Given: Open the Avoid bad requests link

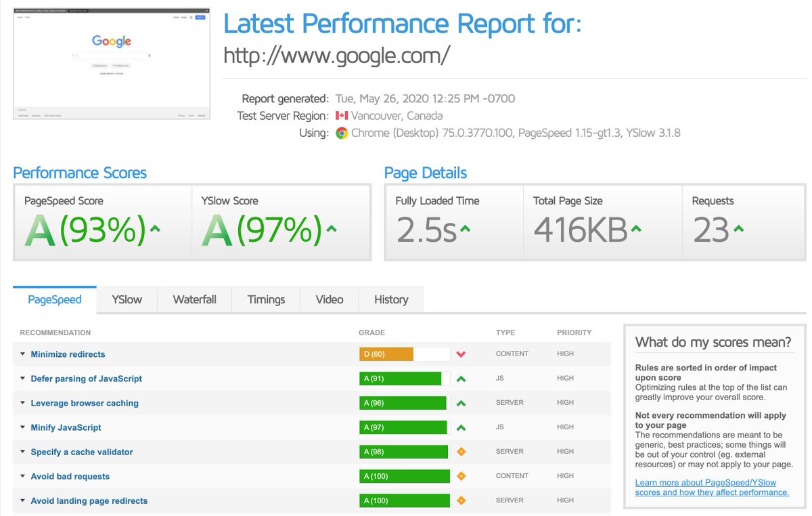Looking at the screenshot, I should (70, 476).
